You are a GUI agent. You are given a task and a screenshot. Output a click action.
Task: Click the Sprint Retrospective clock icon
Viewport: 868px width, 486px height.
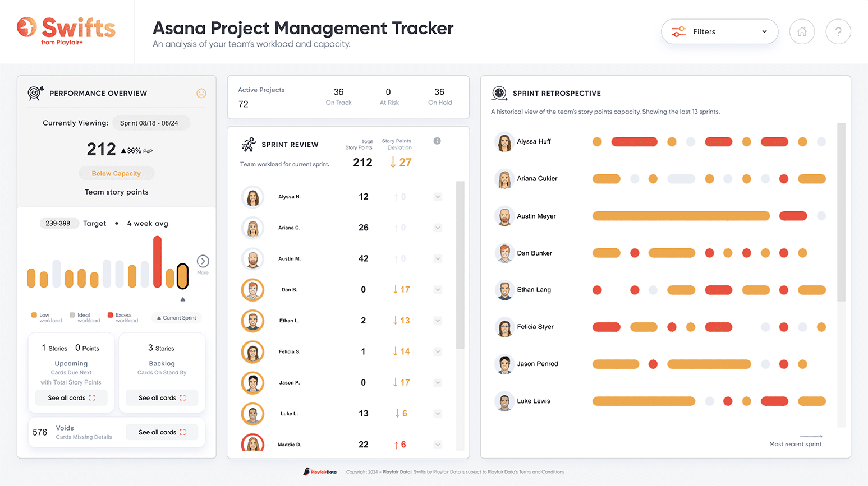(499, 93)
